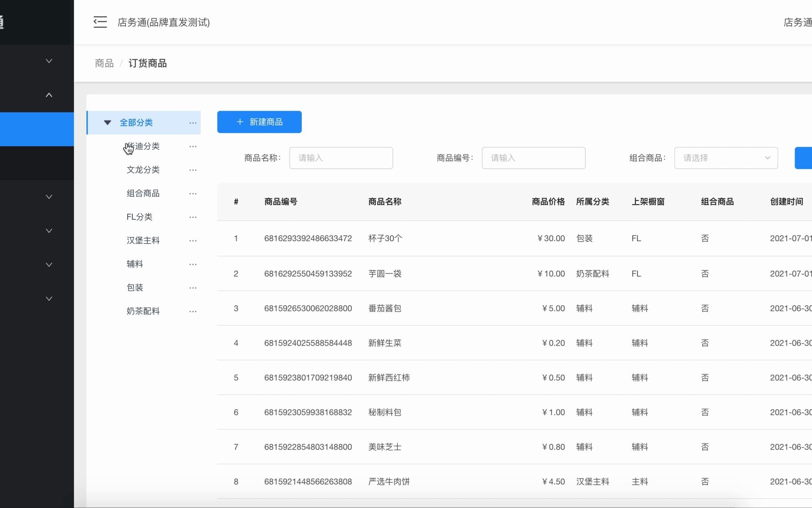Click product number 6816292550459133952

(x=308, y=274)
